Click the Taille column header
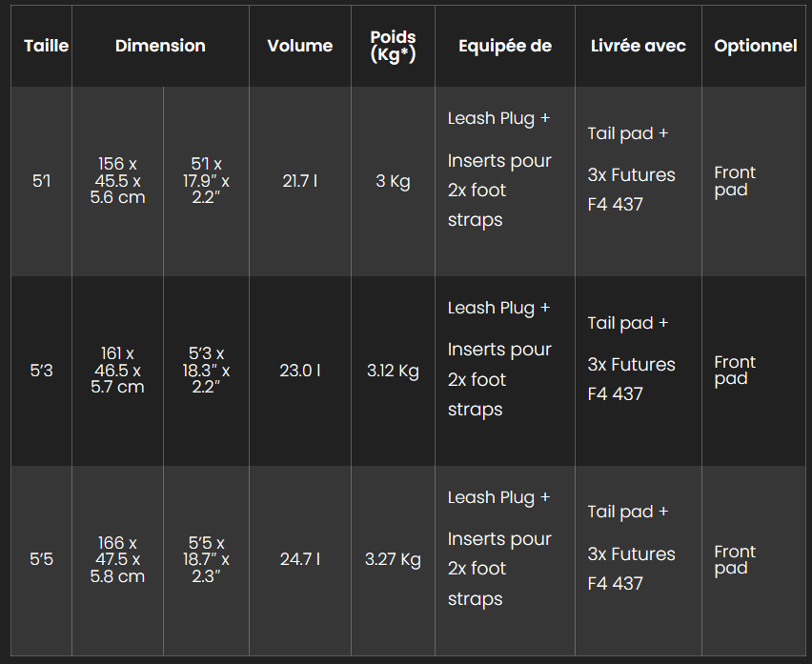 [46, 46]
